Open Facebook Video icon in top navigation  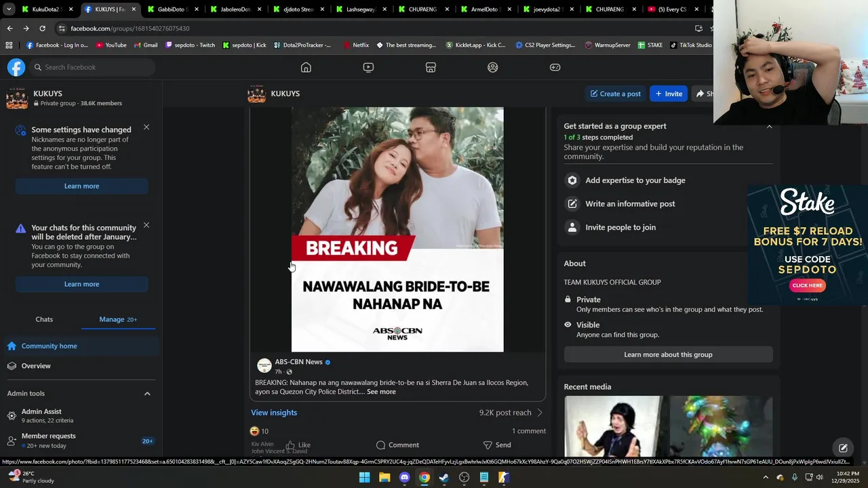pyautogui.click(x=368, y=67)
